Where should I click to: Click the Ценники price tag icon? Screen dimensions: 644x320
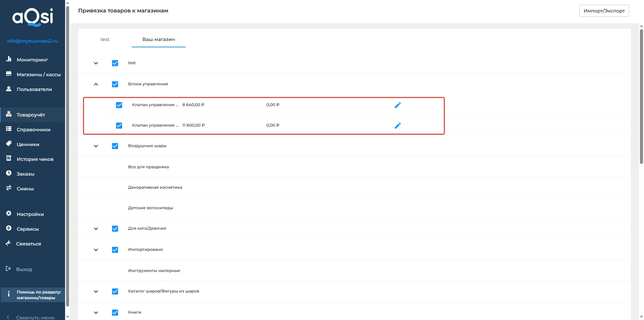(9, 144)
